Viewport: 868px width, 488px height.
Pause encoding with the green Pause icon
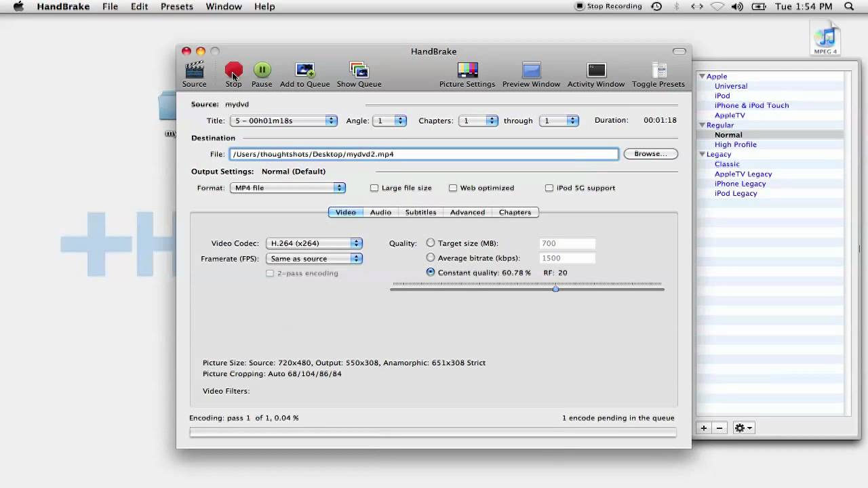click(262, 70)
